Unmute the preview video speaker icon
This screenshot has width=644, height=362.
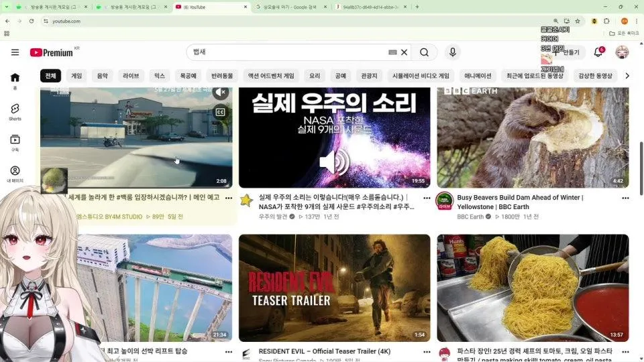(221, 93)
